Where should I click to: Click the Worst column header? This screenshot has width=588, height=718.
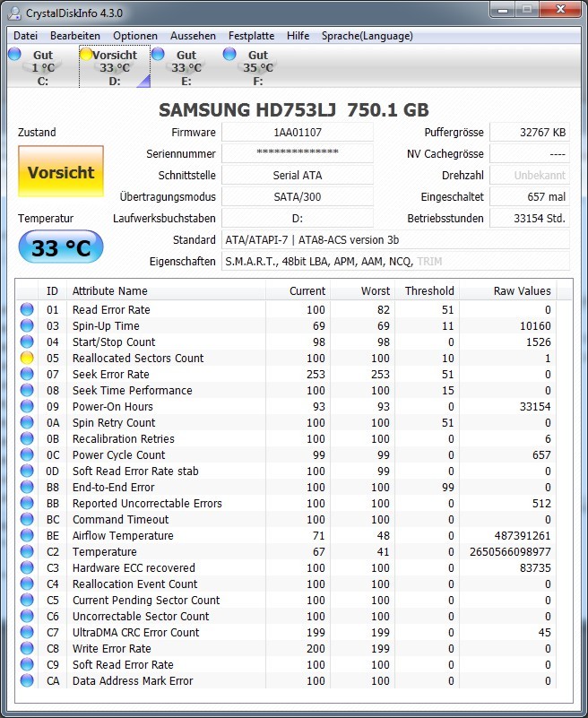point(363,290)
